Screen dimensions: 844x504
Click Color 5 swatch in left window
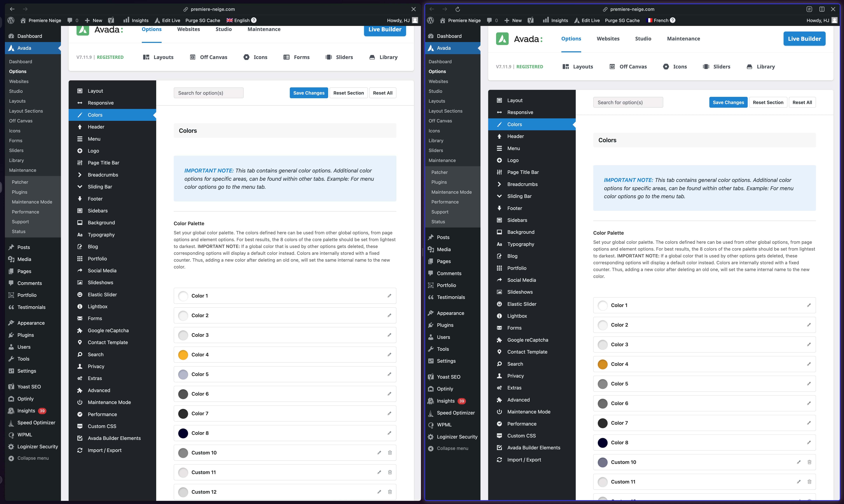pos(183,374)
